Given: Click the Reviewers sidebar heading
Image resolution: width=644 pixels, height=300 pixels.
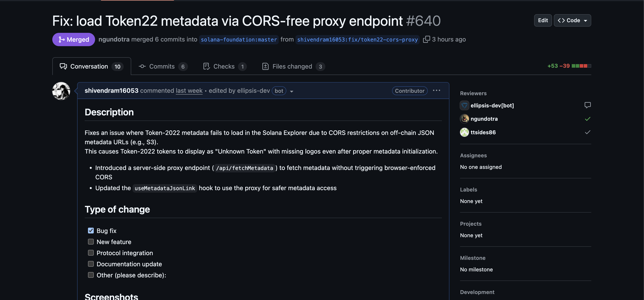Looking at the screenshot, I should click(473, 93).
